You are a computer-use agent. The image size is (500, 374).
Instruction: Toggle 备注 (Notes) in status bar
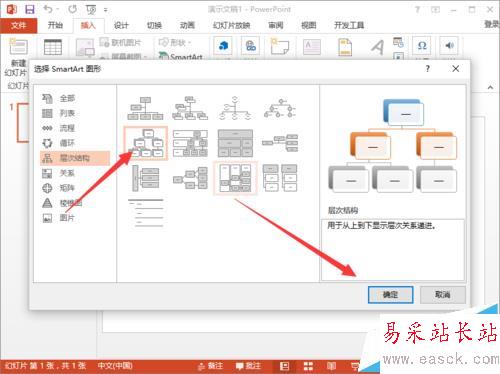[210, 366]
